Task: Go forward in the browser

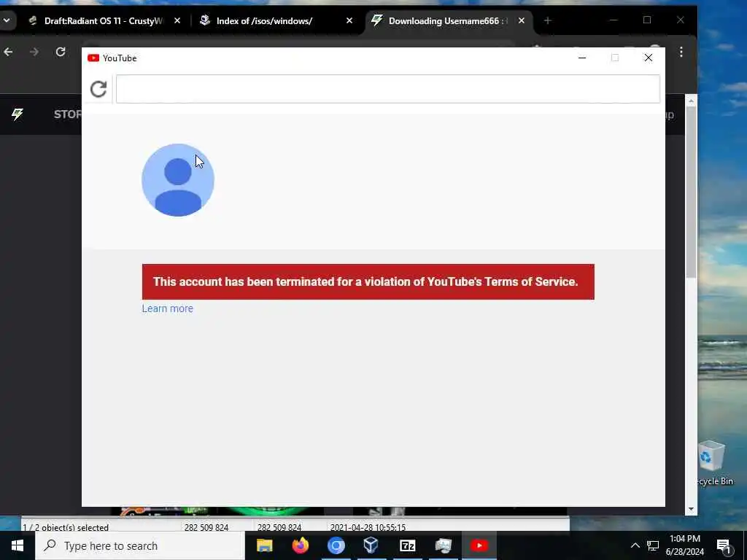Action: pos(34,52)
